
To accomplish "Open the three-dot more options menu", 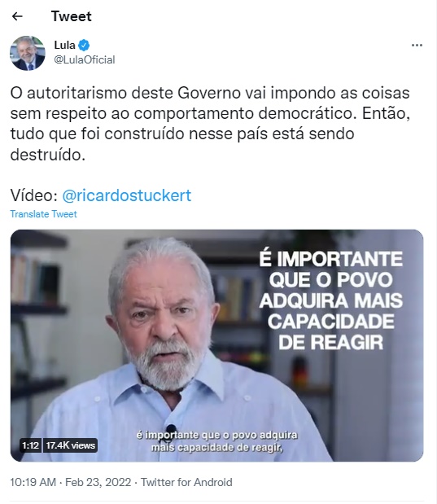I will click(417, 46).
